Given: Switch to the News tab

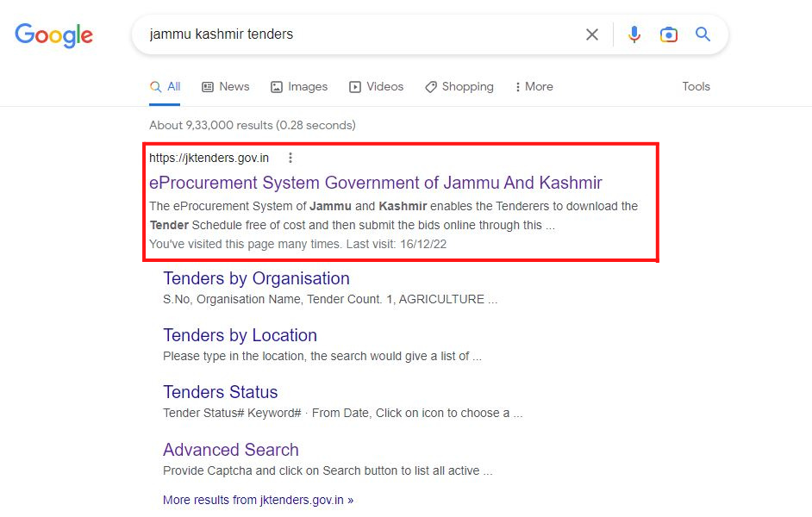Looking at the screenshot, I should coord(225,87).
